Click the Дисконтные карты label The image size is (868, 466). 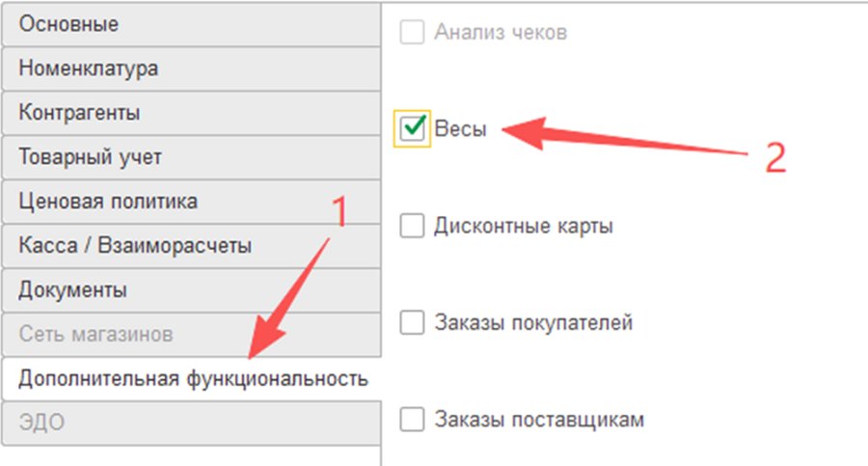(524, 226)
